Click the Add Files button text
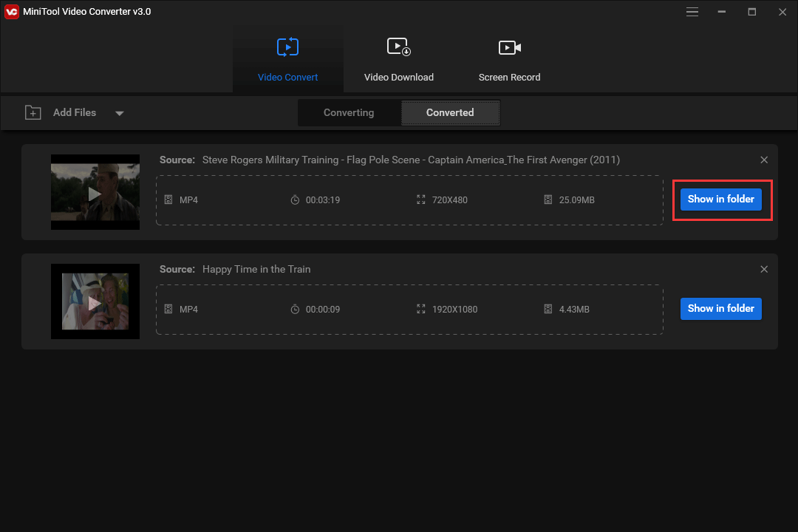The image size is (798, 532). (75, 112)
